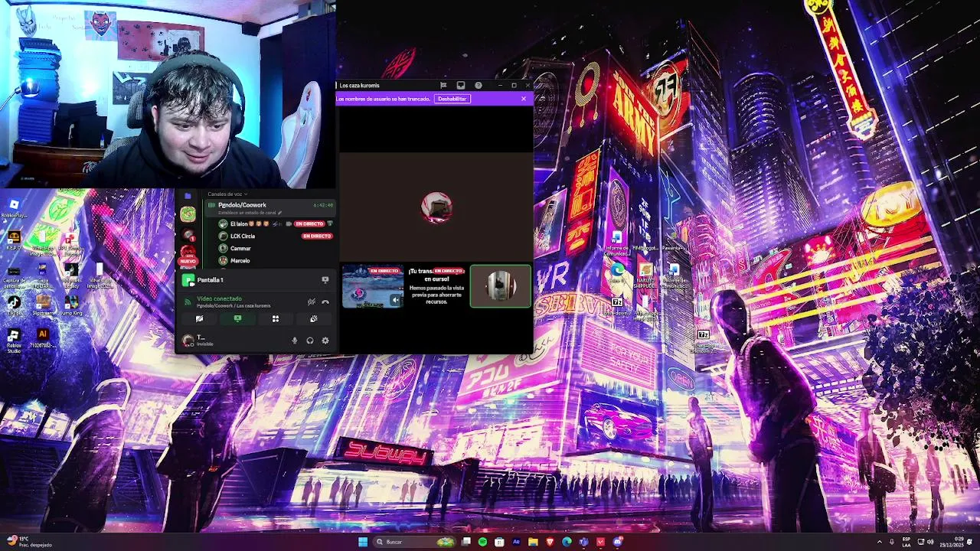Open TikTok desktop shortcut
This screenshot has width=980, height=551.
click(14, 305)
